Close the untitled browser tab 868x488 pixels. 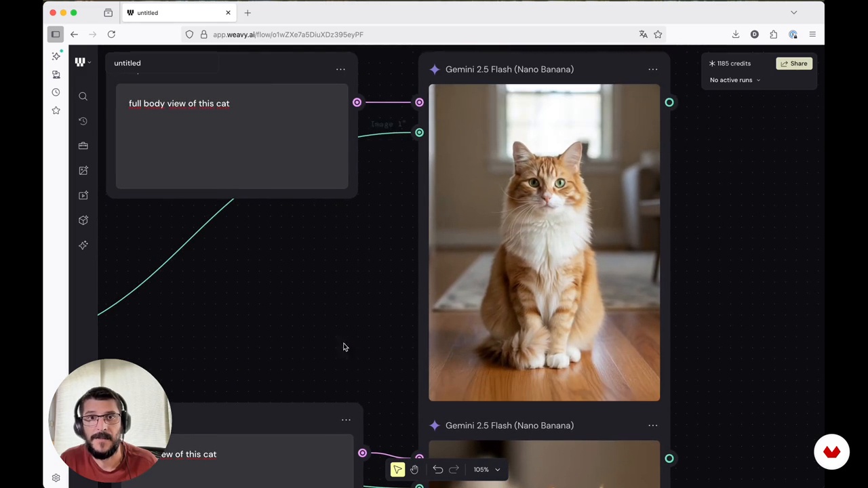pyautogui.click(x=228, y=13)
